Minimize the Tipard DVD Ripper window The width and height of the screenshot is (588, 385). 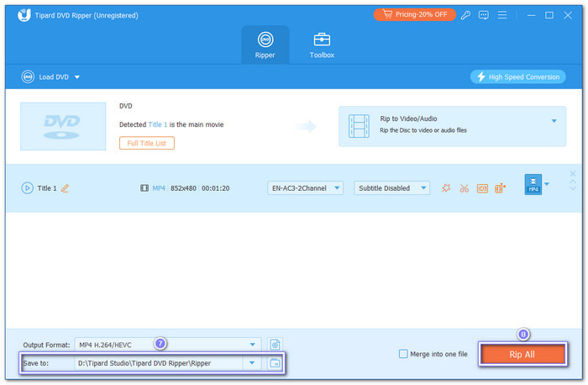coord(531,15)
